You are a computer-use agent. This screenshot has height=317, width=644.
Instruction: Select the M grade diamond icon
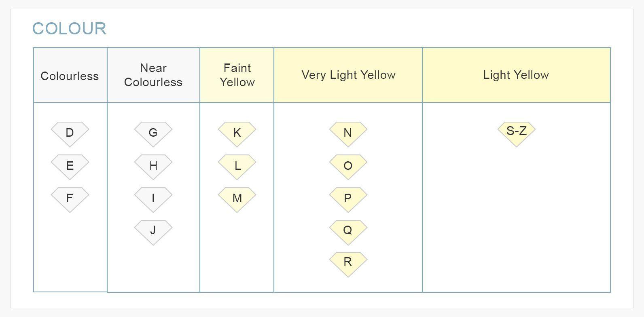237,199
